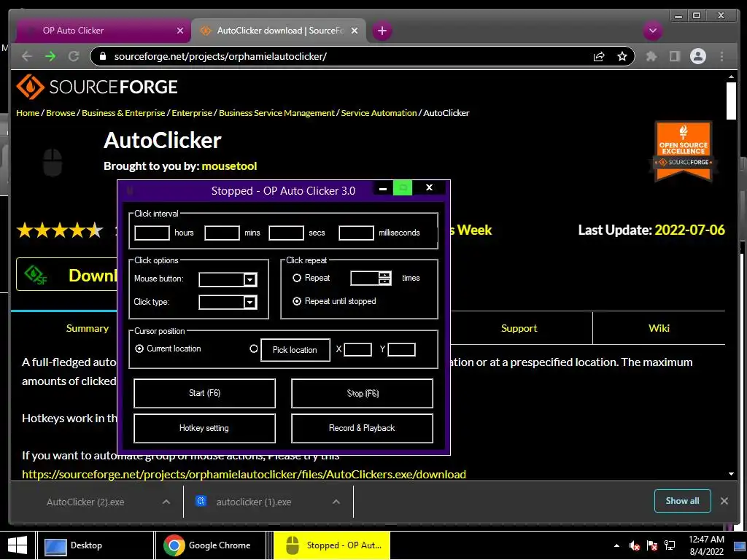Close the OP Auto Clicker tab
747x560 pixels.
[180, 31]
